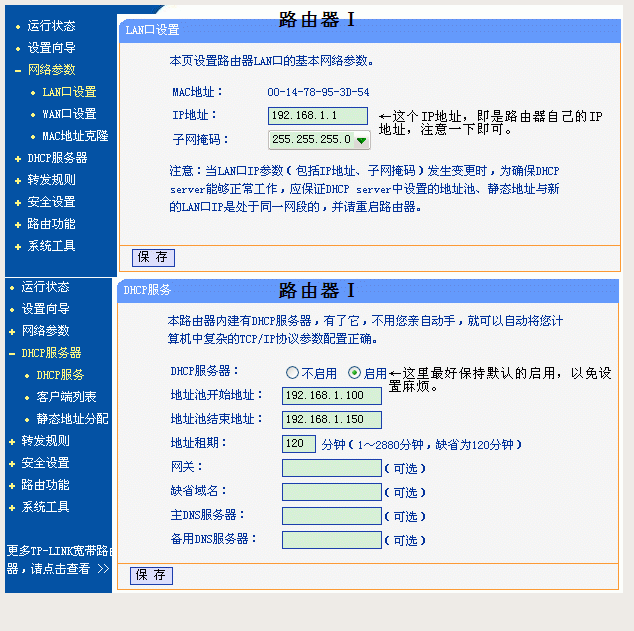Open 运行状态 in the upper sidebar
This screenshot has height=631, width=634.
(x=51, y=26)
